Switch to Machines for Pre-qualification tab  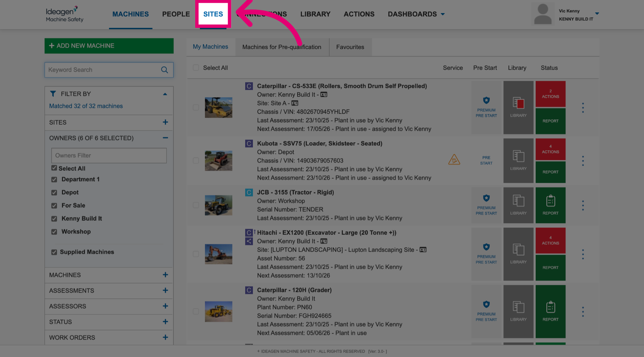[x=282, y=47]
